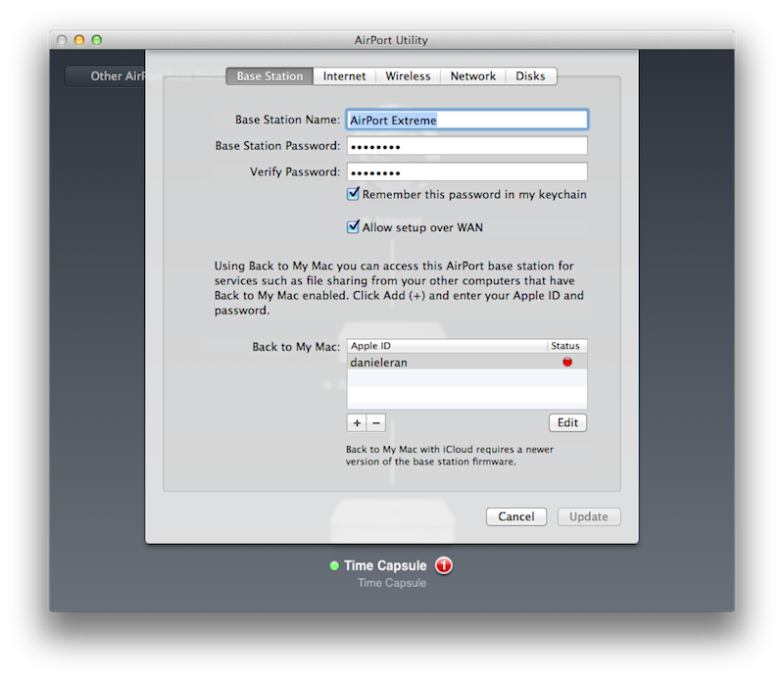Viewport: 784px width, 680px height.
Task: Click the Other AirPort button behind the sheet
Action: [105, 76]
